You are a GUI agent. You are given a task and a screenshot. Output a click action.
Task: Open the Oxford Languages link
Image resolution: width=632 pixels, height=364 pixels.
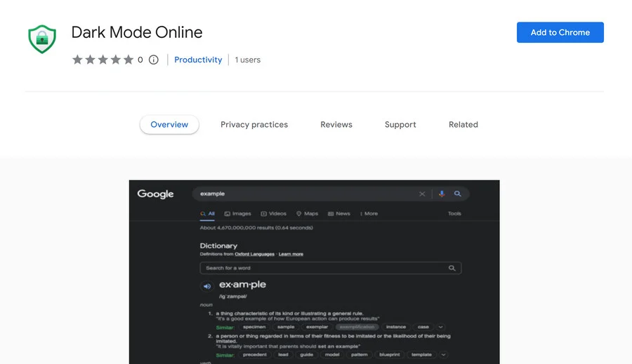tap(254, 254)
